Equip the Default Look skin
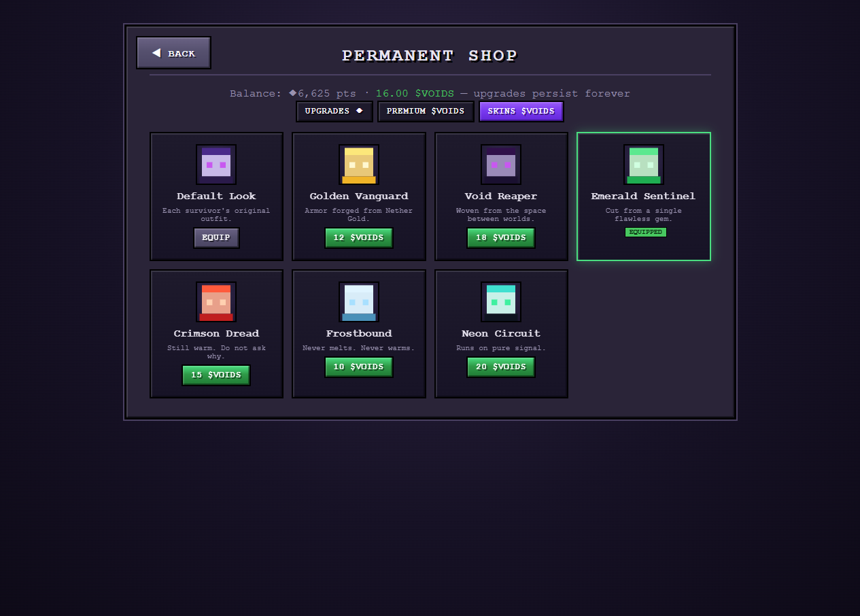Image resolution: width=860 pixels, height=616 pixels. [216, 238]
